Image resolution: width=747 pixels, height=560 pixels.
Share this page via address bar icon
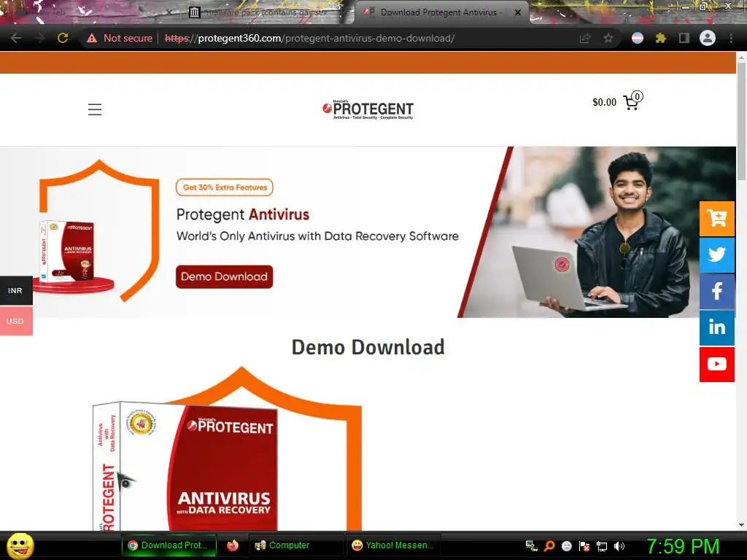coord(584,38)
